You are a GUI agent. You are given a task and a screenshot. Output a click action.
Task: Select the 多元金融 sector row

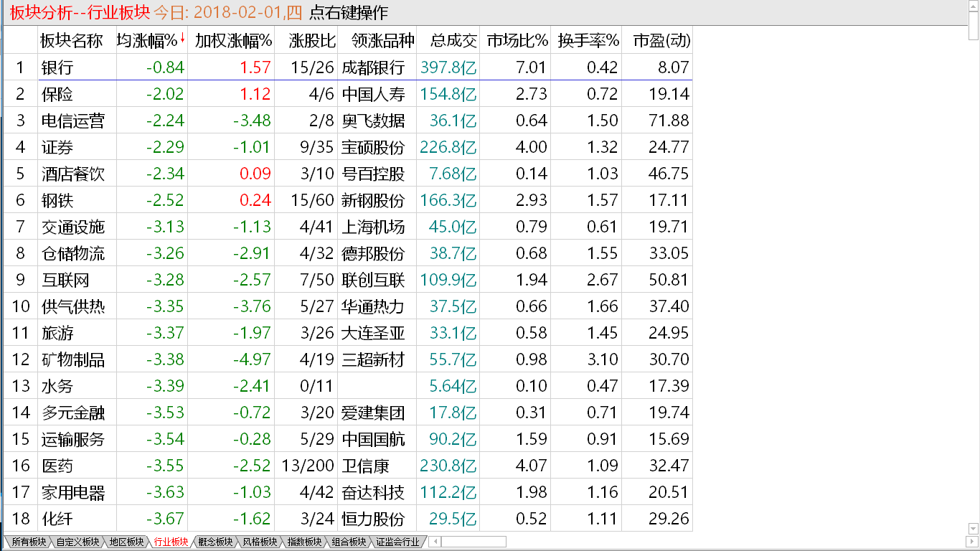347,413
